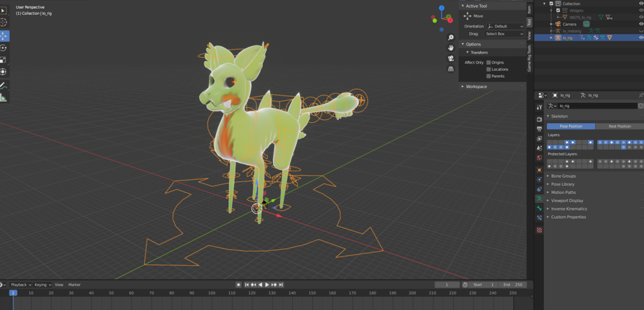Toggle camera view with the camera icon

(450, 58)
